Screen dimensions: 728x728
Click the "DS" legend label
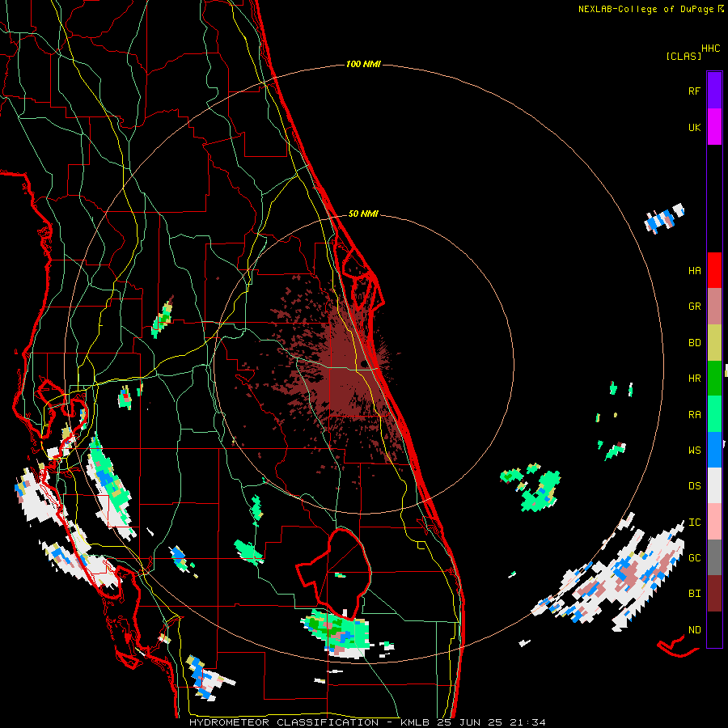click(x=694, y=486)
